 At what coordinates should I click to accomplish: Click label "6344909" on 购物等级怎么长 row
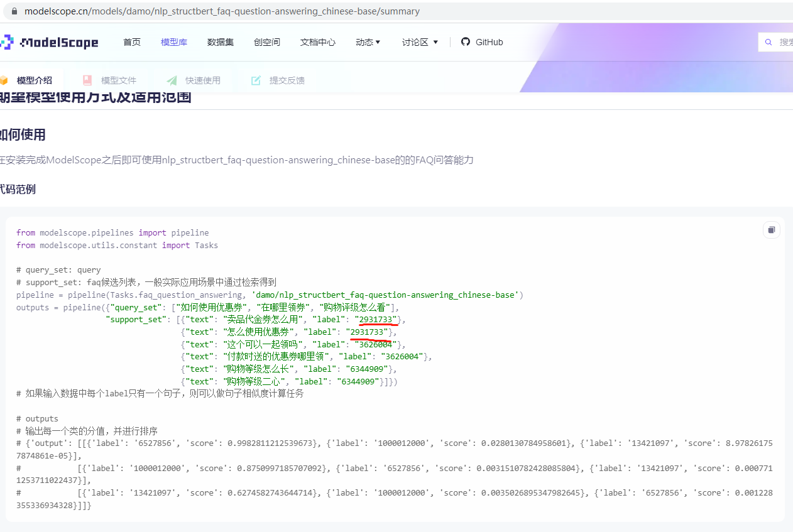(x=367, y=369)
